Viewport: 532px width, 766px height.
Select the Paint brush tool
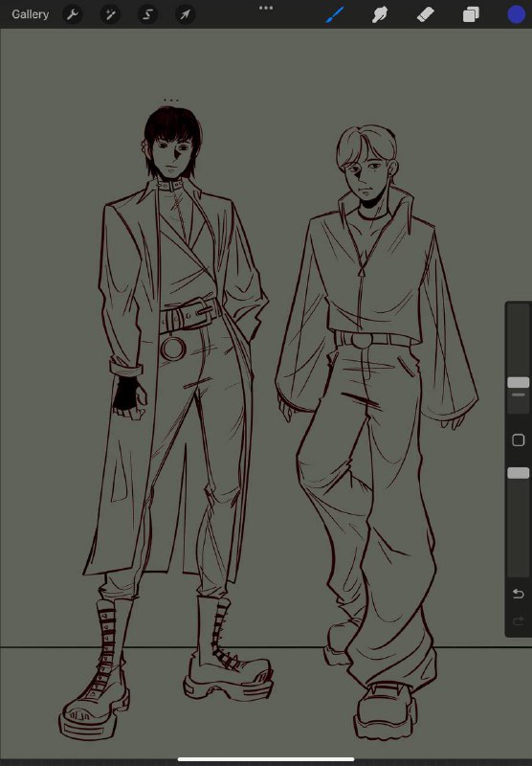coord(335,14)
